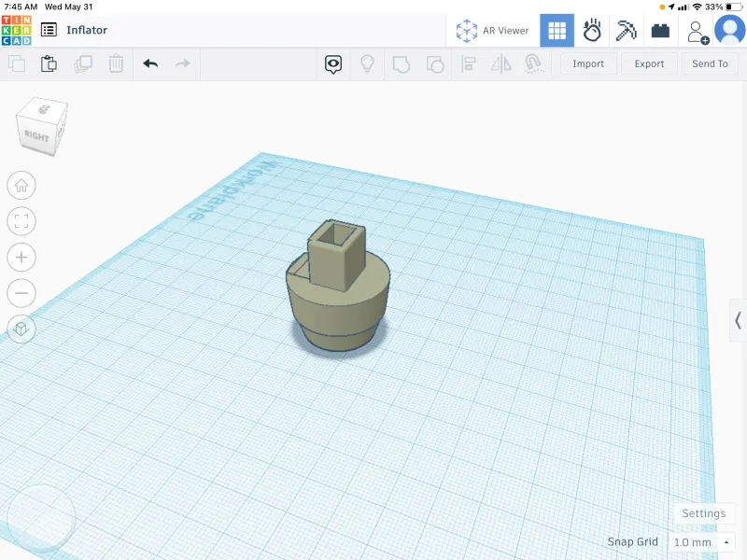
Task: Open the Snap Grid 1.0 mm dropdown
Action: 702,542
